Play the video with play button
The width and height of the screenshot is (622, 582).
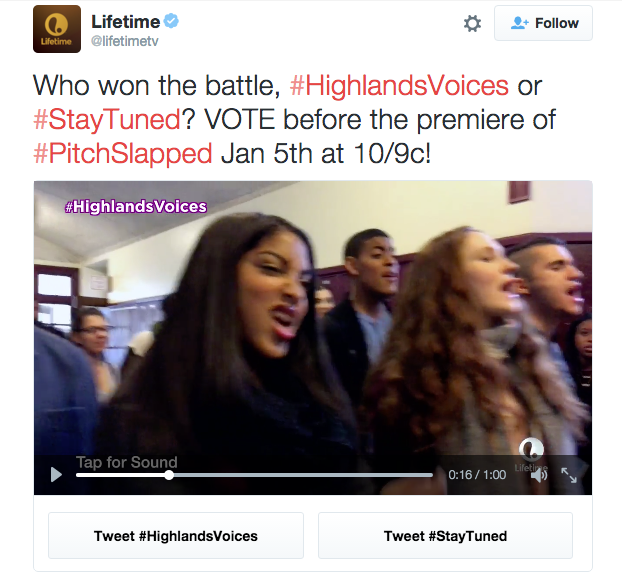coord(56,474)
